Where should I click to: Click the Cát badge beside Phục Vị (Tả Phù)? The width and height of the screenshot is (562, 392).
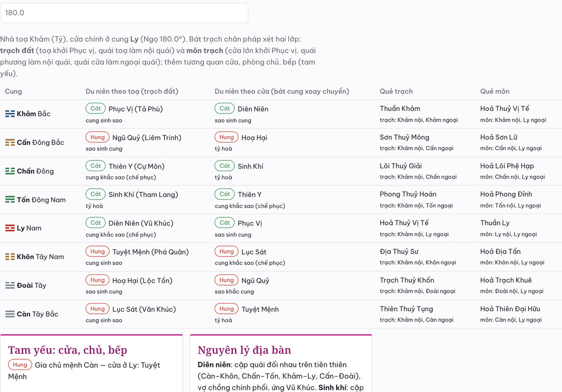tap(96, 108)
